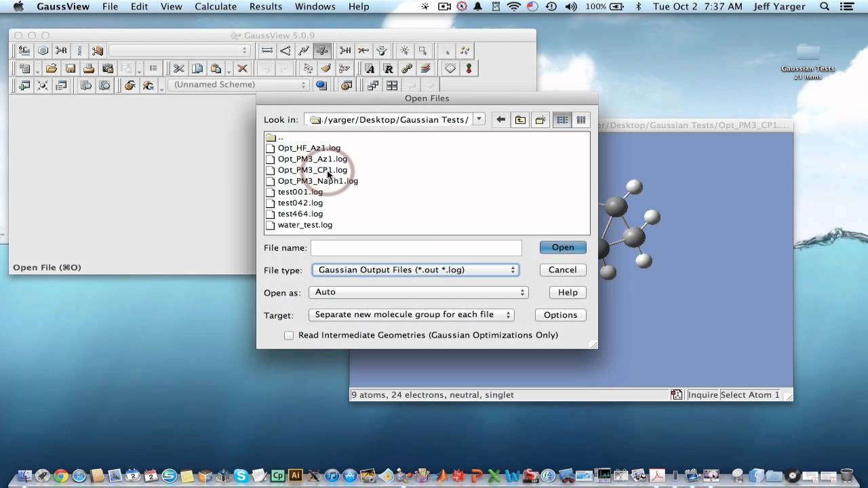Open the View menu
This screenshot has height=488, width=868.
coord(172,7)
